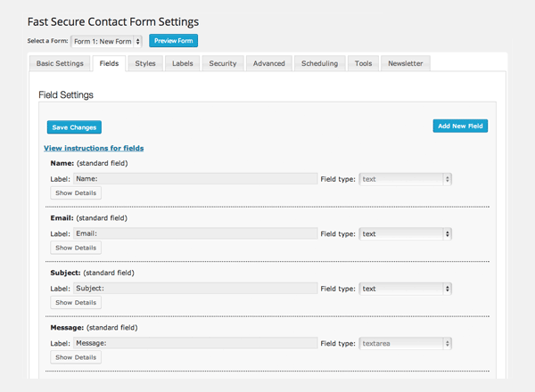The height and width of the screenshot is (392, 535).
Task: Switch to the Newsletter tab
Action: click(406, 63)
